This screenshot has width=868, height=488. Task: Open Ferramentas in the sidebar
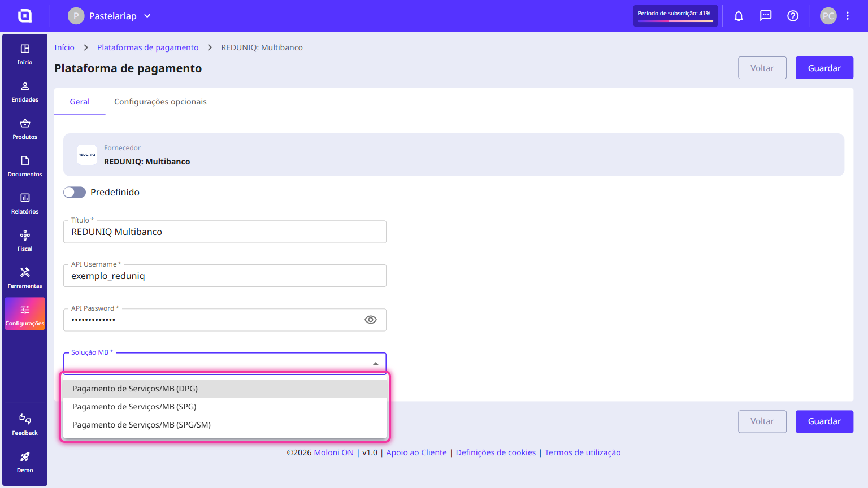click(25, 278)
